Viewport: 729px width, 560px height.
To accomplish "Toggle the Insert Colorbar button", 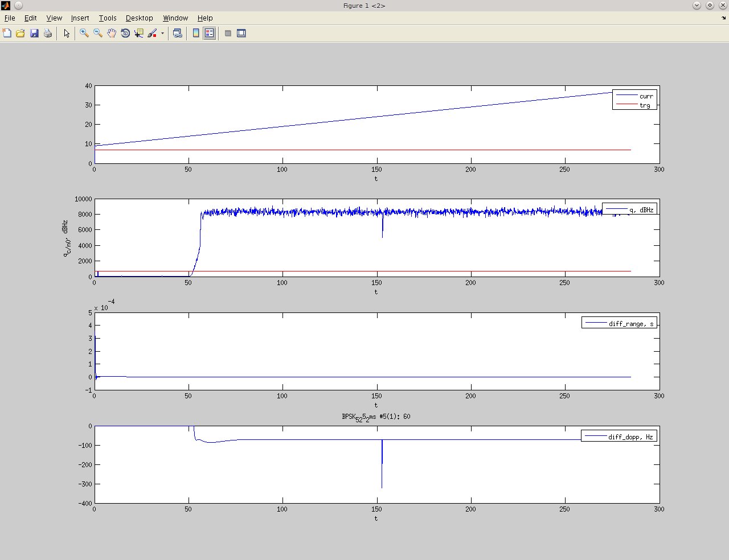I will pos(196,34).
